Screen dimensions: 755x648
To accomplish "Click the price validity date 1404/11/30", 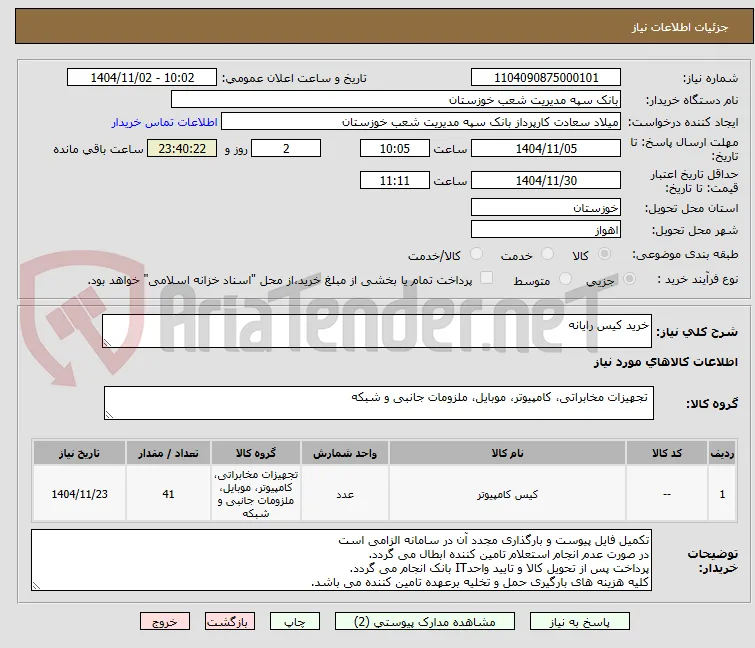I will [x=546, y=181].
